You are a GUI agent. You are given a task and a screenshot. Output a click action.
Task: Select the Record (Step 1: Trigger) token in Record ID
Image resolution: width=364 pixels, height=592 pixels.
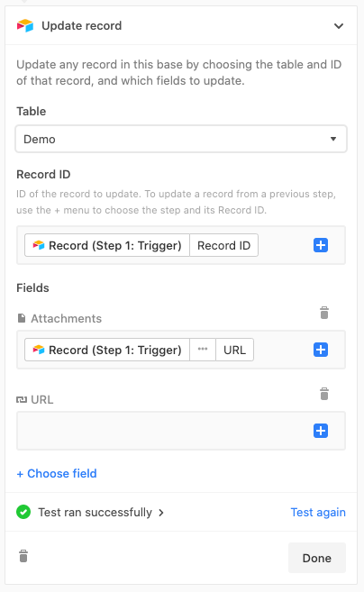tap(107, 245)
